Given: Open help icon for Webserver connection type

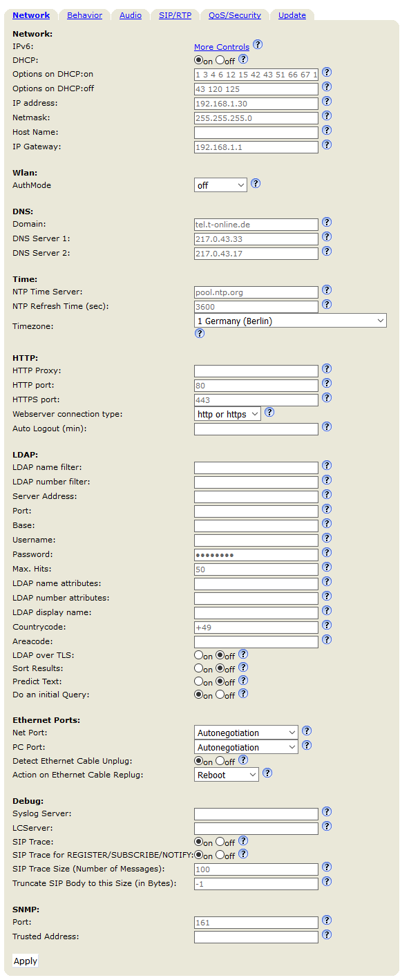Looking at the screenshot, I should pyautogui.click(x=269, y=412).
